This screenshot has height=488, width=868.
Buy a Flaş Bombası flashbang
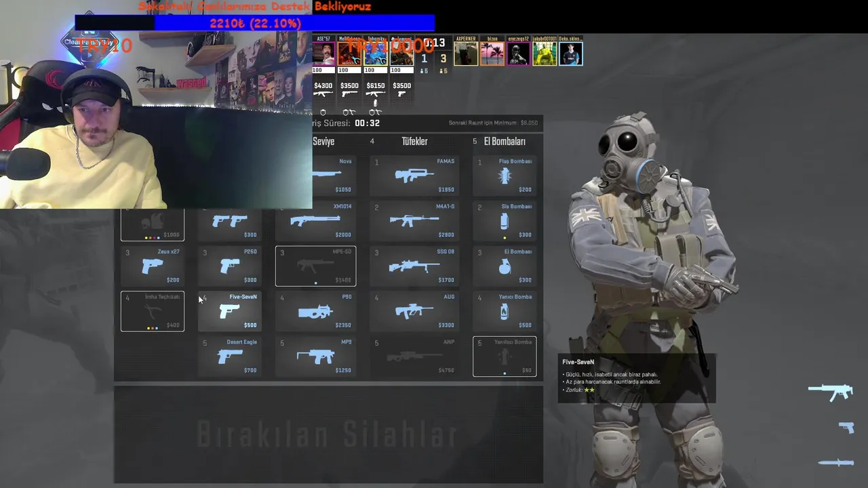click(505, 176)
